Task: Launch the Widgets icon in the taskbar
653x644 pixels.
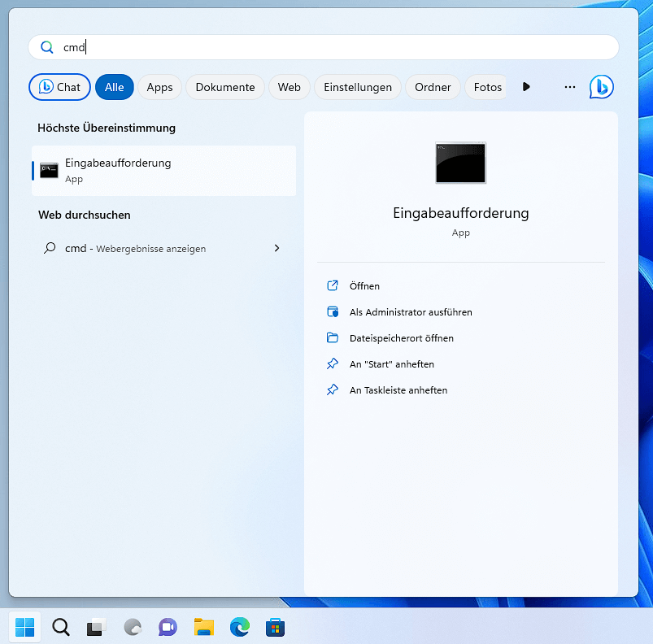Action: (x=133, y=627)
